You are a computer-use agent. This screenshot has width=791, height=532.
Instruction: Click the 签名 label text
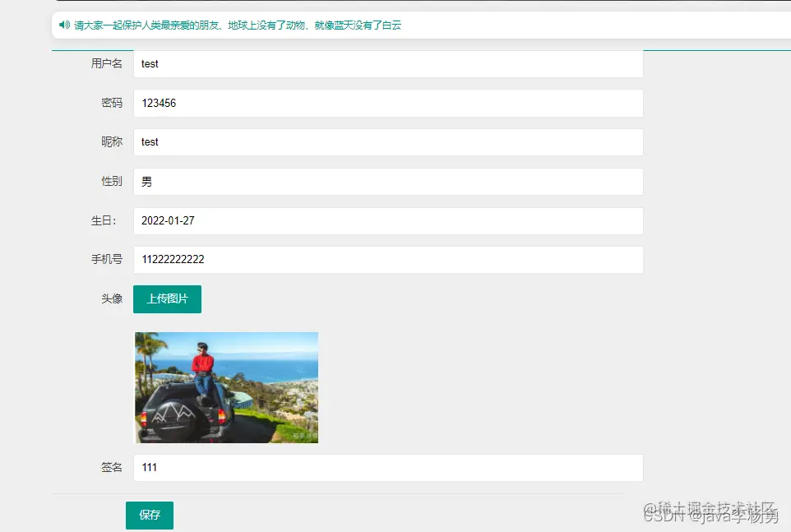point(112,467)
